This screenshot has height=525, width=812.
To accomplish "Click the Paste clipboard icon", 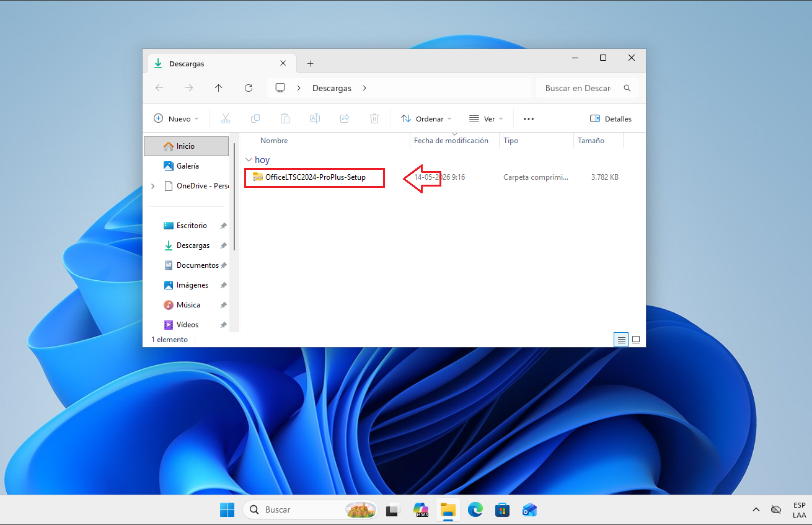I will click(285, 118).
